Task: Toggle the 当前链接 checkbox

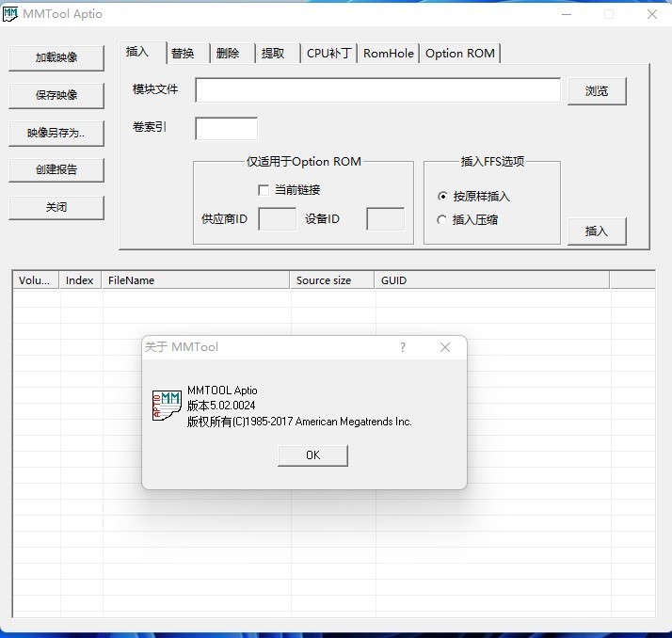Action: pyautogui.click(x=264, y=190)
